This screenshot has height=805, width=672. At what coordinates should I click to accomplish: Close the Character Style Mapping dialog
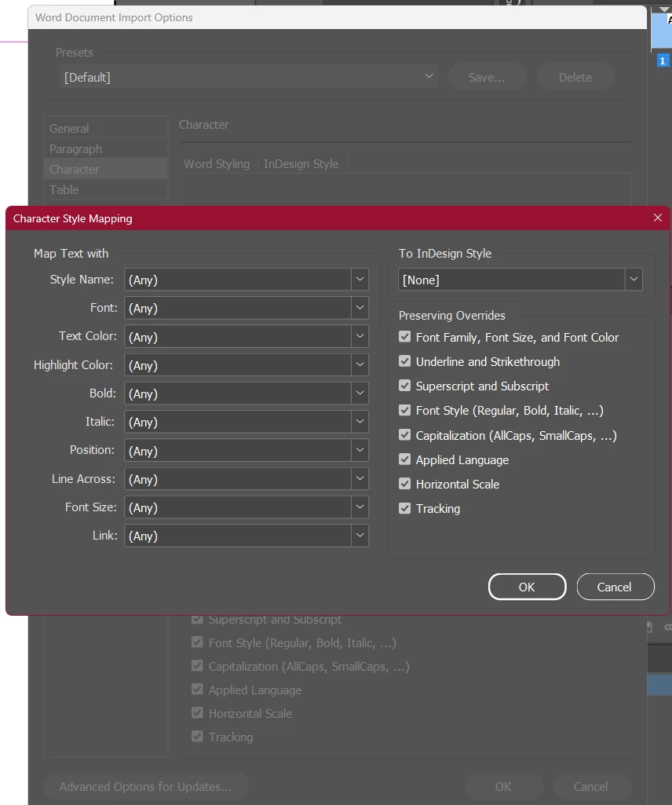click(x=658, y=218)
